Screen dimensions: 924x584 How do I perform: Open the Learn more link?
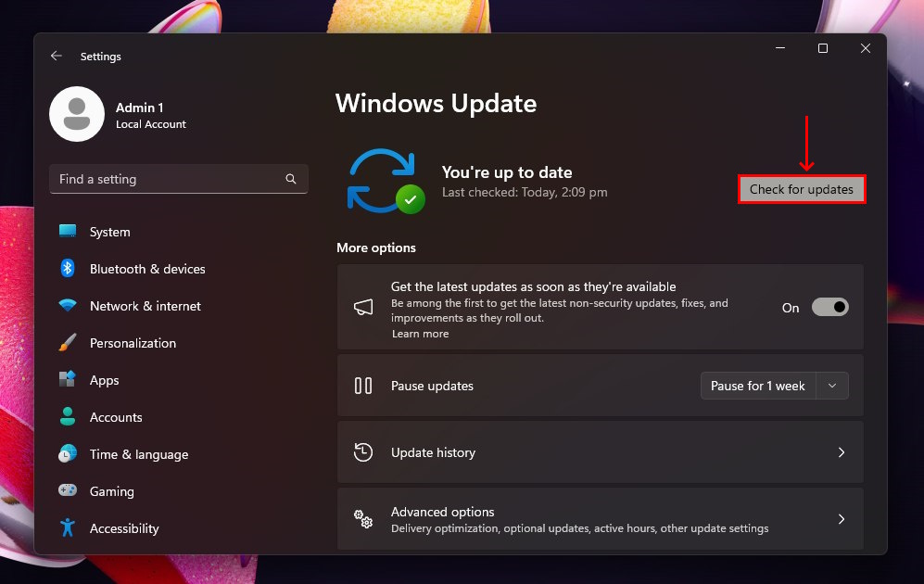tap(420, 334)
